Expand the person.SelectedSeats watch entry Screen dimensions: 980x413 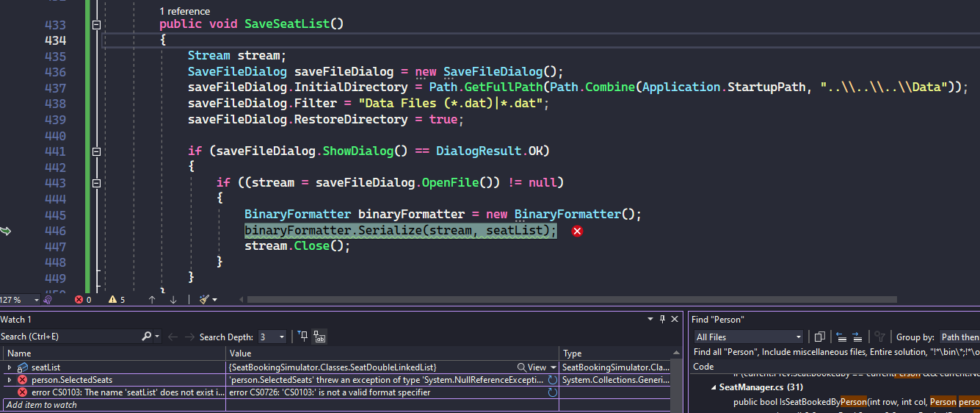tap(10, 380)
